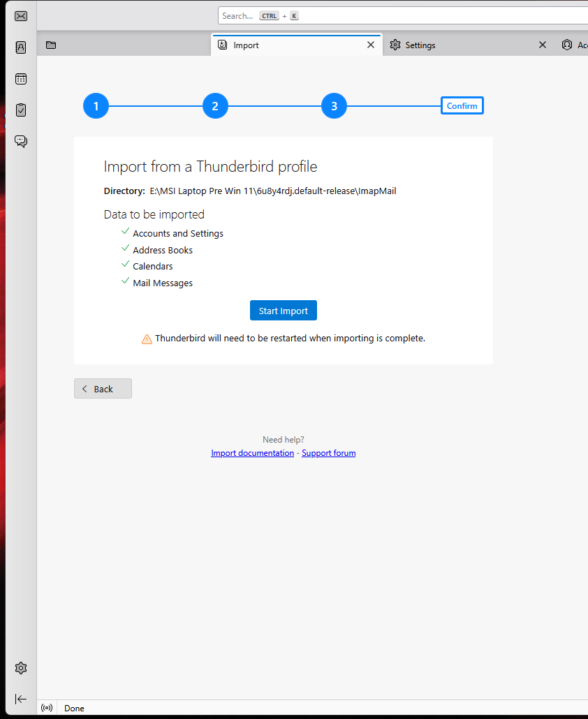Viewport: 588px width, 719px height.
Task: Focus the Search field
Action: 403,15
